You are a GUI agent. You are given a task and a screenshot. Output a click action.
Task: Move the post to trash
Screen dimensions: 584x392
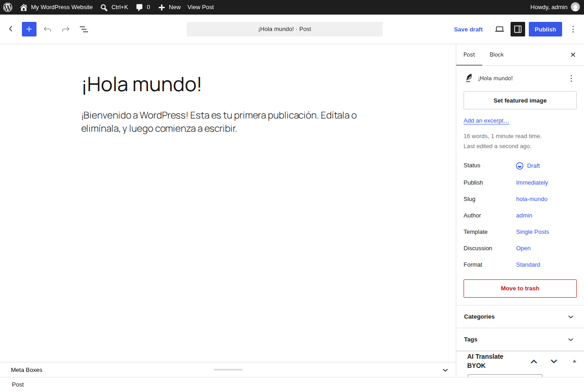(520, 289)
